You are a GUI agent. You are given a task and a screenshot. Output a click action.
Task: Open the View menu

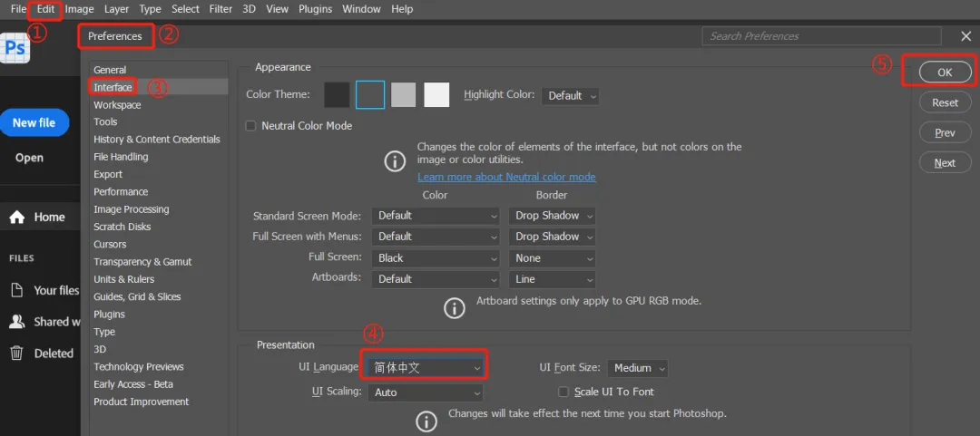[277, 9]
